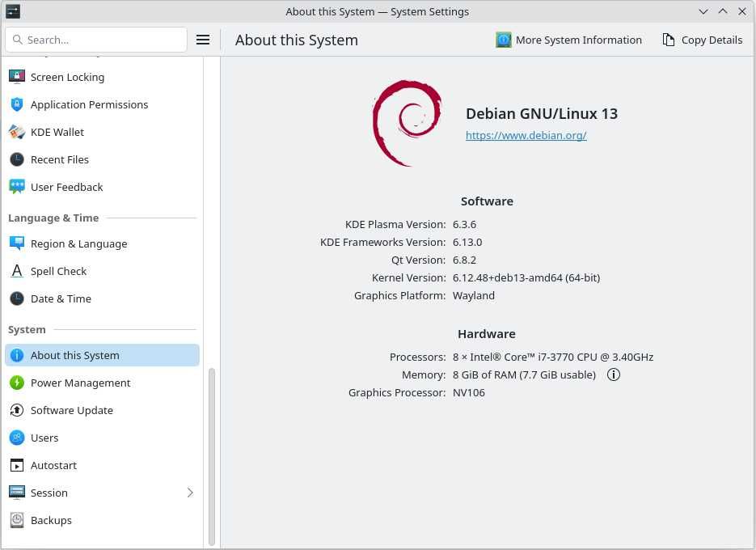The height and width of the screenshot is (550, 756).
Task: Click the Debian swirl logo
Action: 408,124
